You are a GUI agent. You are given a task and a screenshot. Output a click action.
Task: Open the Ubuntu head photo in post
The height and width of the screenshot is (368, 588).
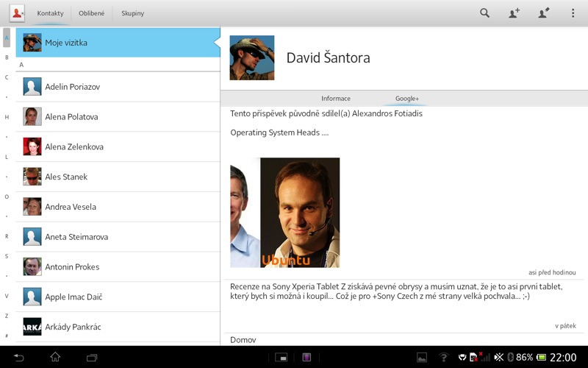pos(300,213)
